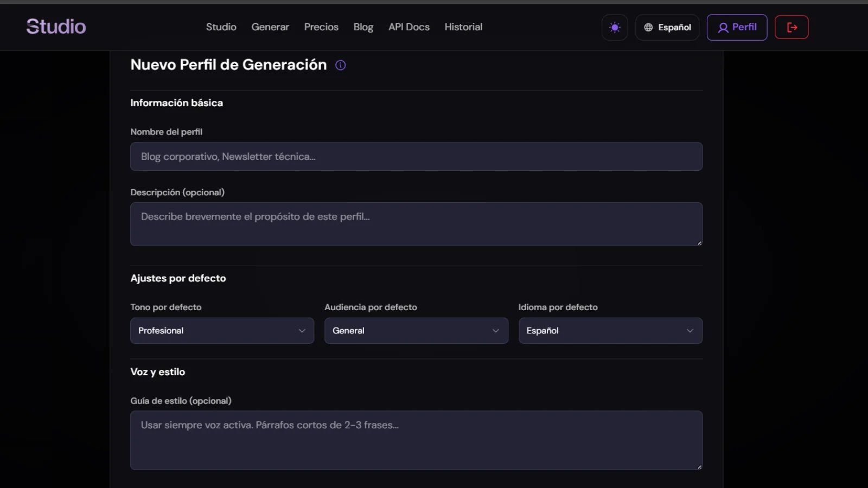Screen dimensions: 868x488
Task: Expand the Tono por defecto dropdown
Action: click(x=222, y=331)
